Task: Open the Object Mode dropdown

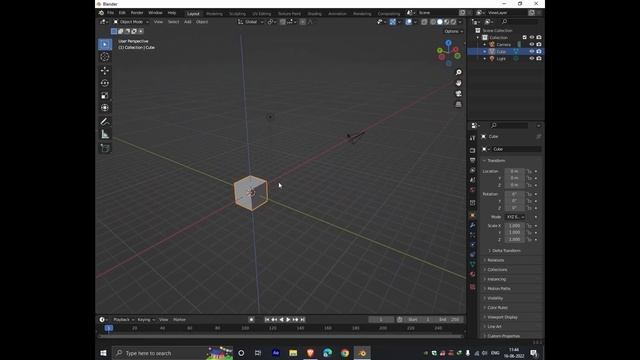Action: coord(131,22)
